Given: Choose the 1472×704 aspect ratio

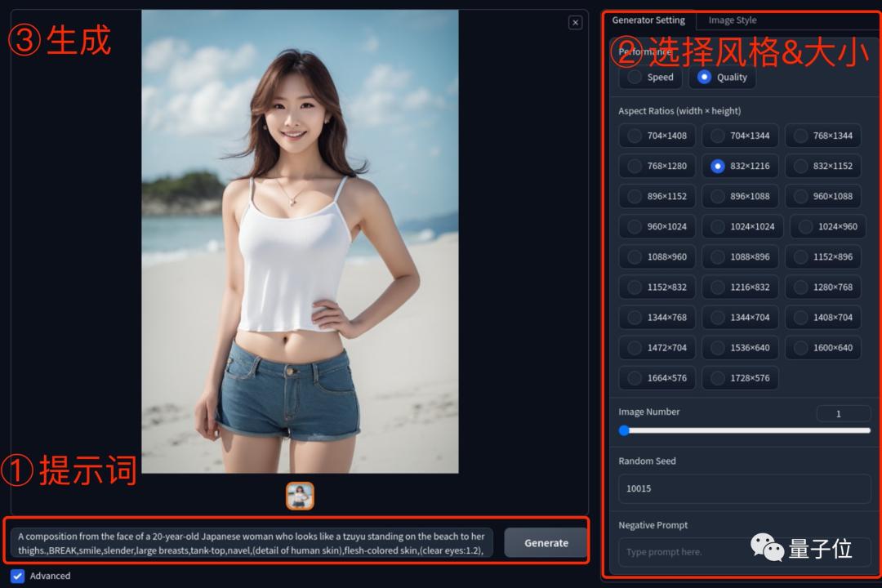Looking at the screenshot, I should (x=657, y=348).
